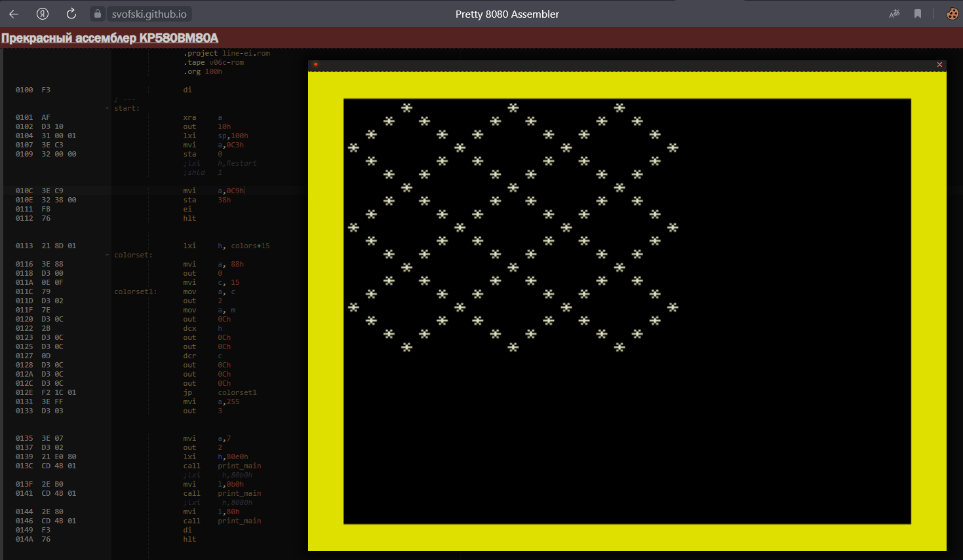Reload the page with the refresh icon

(x=71, y=14)
